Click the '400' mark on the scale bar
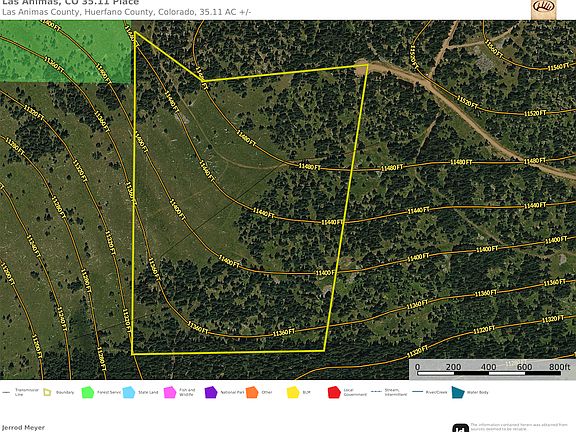Screen dimensions: 576x432 point(489,367)
